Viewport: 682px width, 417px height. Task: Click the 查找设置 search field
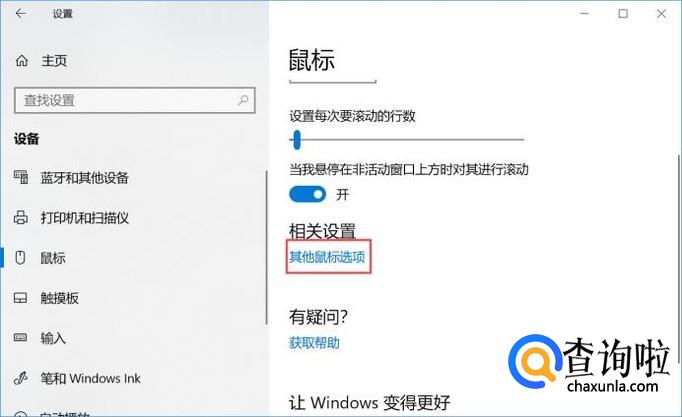(x=135, y=100)
